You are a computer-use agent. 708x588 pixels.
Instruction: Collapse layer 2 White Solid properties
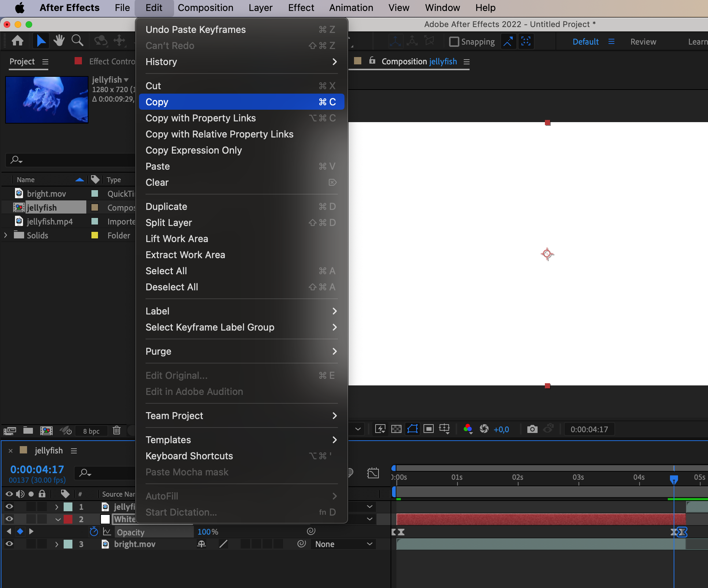(58, 519)
